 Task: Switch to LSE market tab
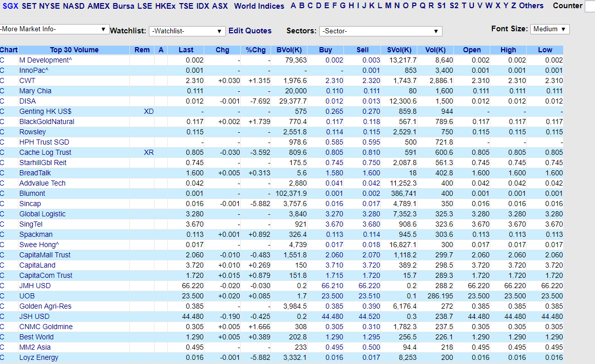point(145,6)
